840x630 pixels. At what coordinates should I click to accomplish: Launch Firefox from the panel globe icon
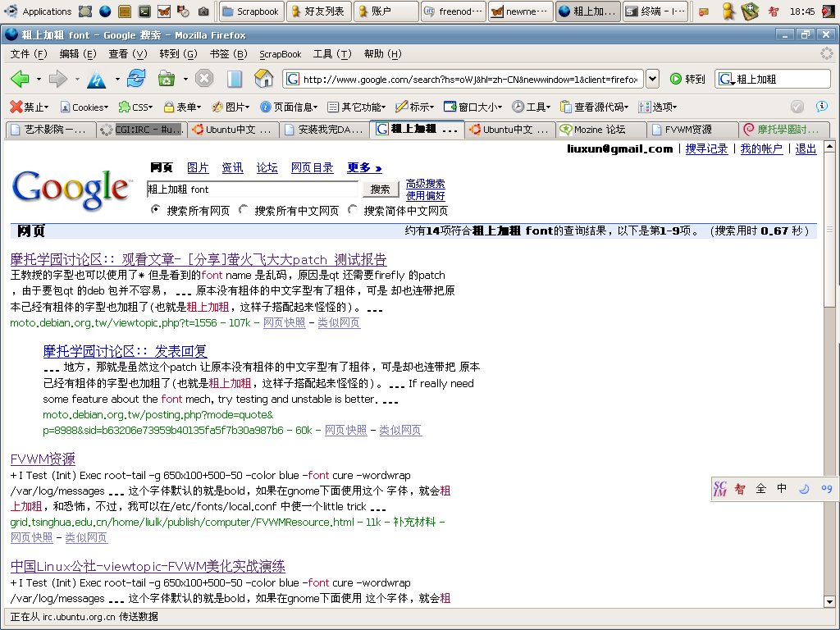(106, 11)
